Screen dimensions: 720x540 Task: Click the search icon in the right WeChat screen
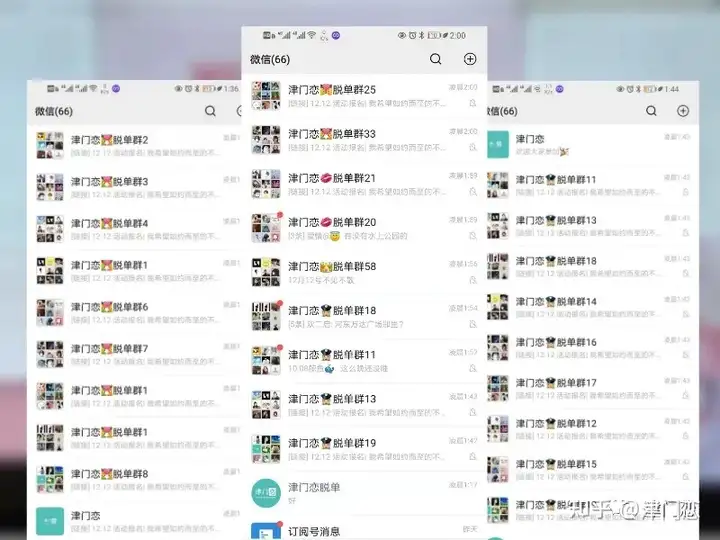click(x=651, y=111)
